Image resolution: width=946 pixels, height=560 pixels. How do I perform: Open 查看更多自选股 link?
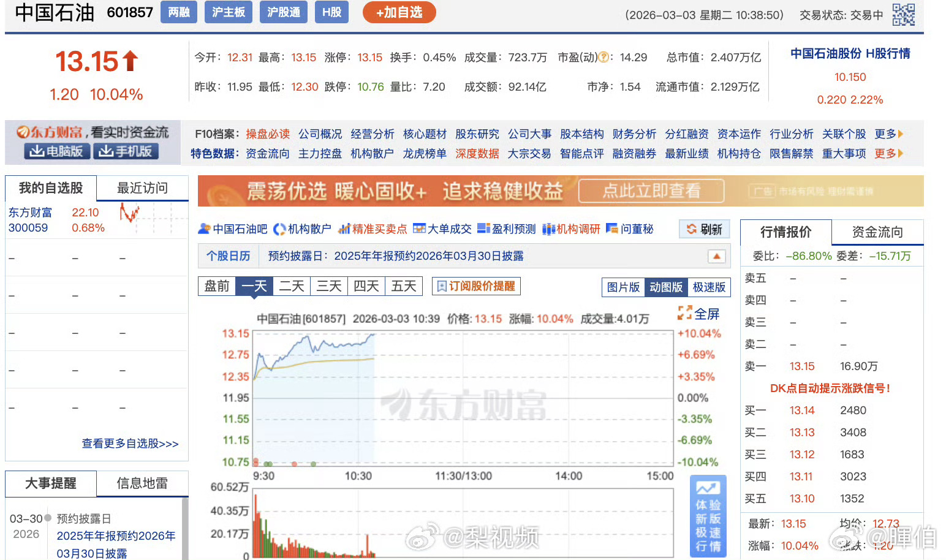tap(129, 444)
